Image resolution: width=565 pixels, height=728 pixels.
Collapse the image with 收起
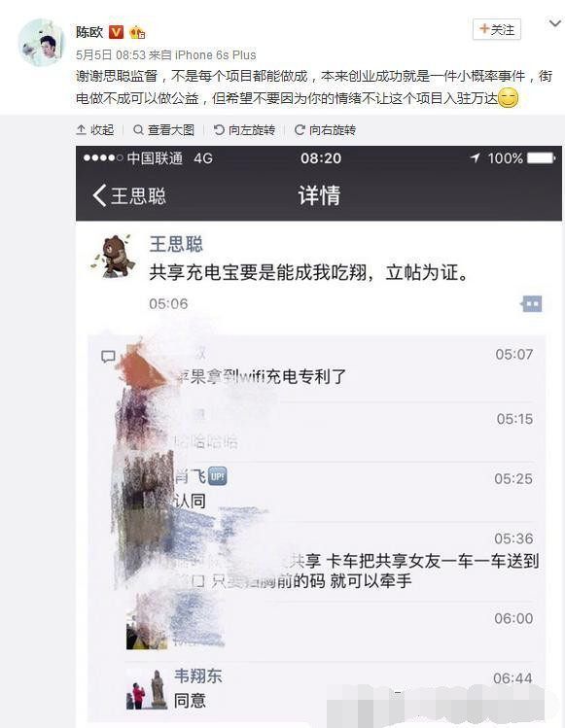click(95, 130)
